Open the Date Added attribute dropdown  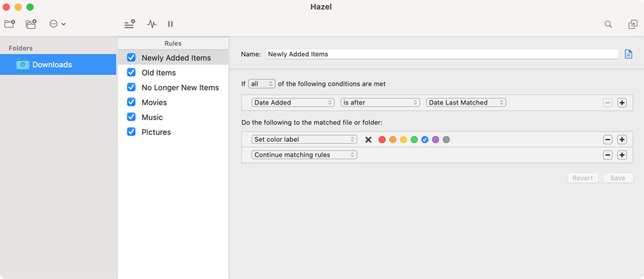tap(293, 103)
